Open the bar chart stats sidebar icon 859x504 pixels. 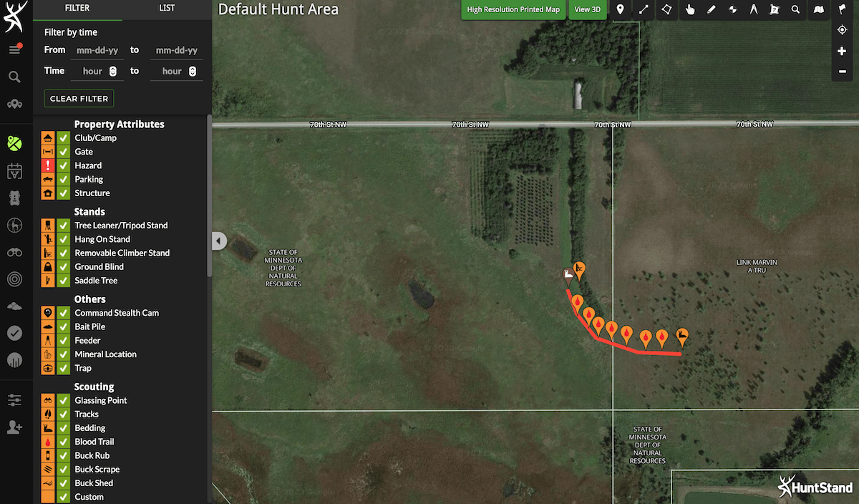[14, 359]
